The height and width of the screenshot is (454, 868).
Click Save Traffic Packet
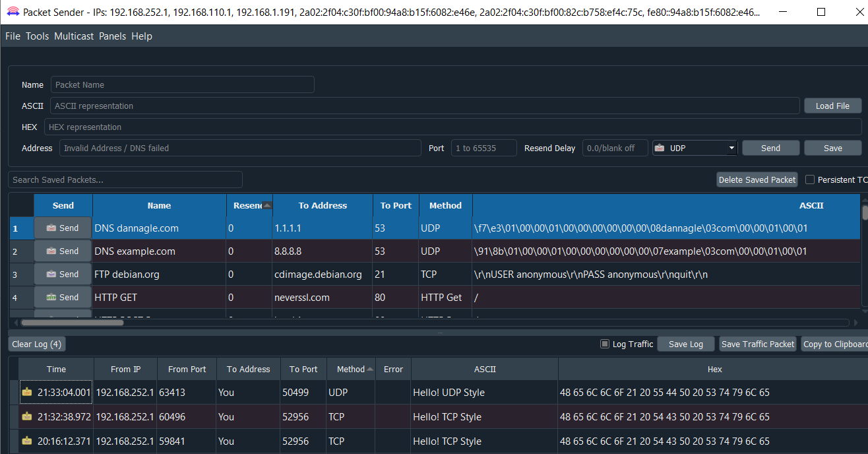(757, 343)
